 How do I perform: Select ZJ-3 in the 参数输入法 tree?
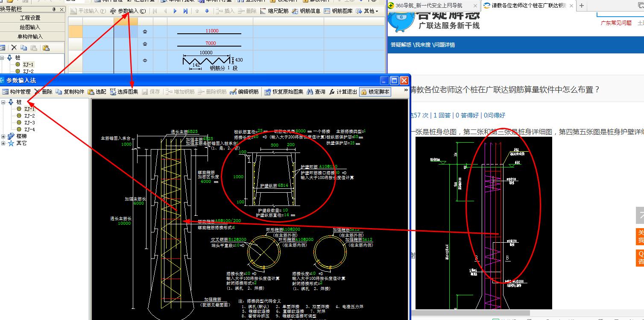29,123
